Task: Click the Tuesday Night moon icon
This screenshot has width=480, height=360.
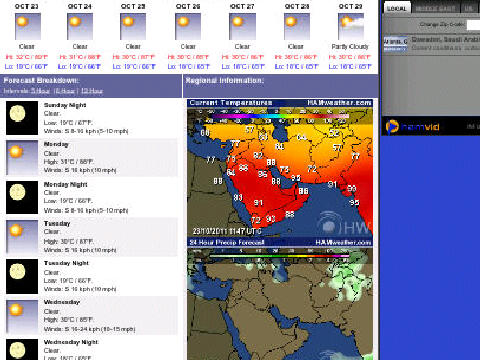Action: (22, 276)
